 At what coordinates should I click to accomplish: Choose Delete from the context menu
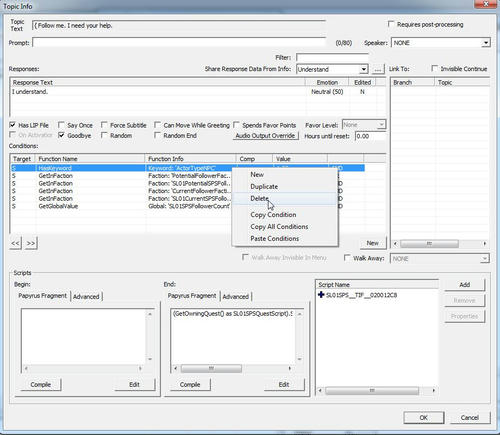(259, 199)
